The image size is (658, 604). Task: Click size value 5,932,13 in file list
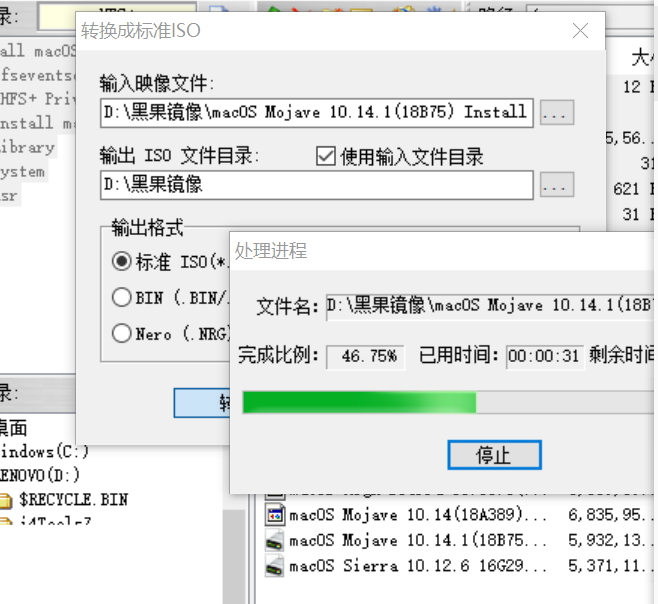pyautogui.click(x=609, y=541)
